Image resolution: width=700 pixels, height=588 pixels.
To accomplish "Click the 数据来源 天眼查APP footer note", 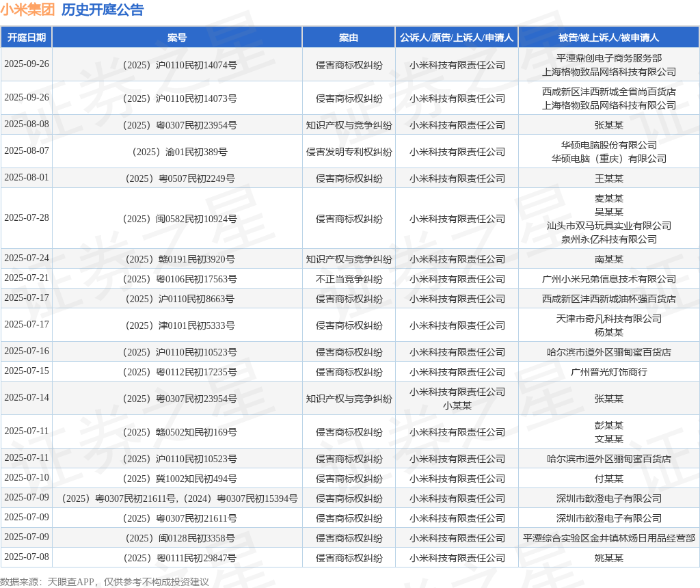I will click(105, 582).
